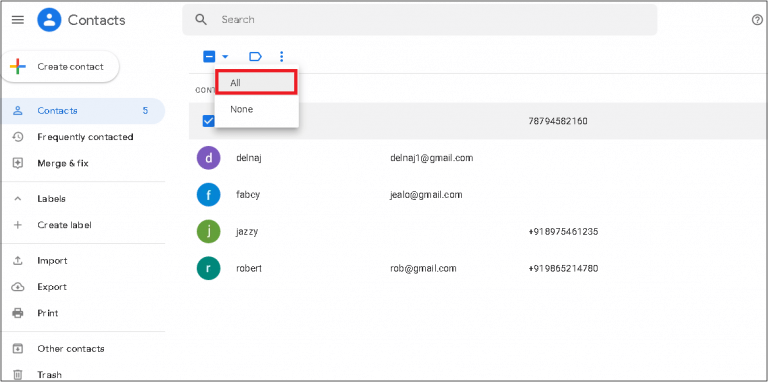Image resolution: width=768 pixels, height=382 pixels.
Task: Click the Frequently contacted history icon
Action: [x=18, y=137]
